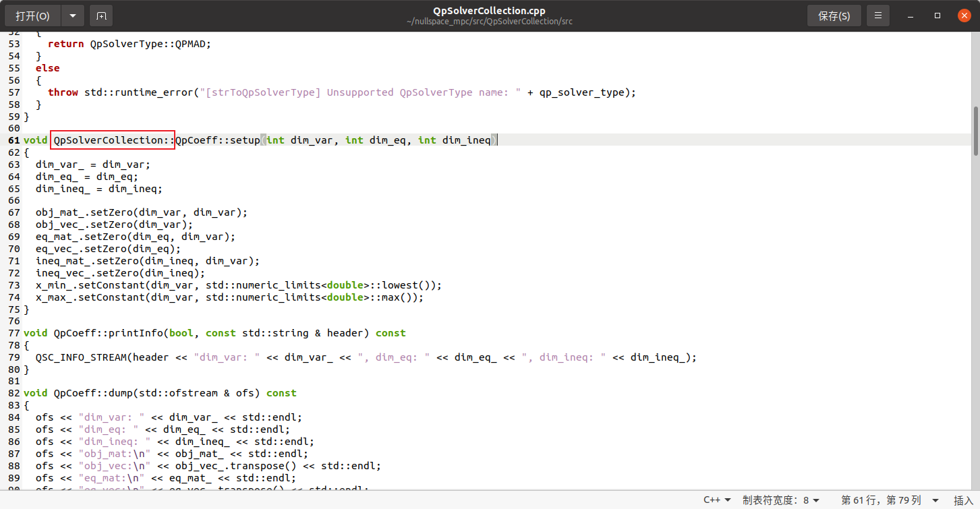Maximize the gedit window
Image resolution: width=980 pixels, height=509 pixels.
coord(938,16)
